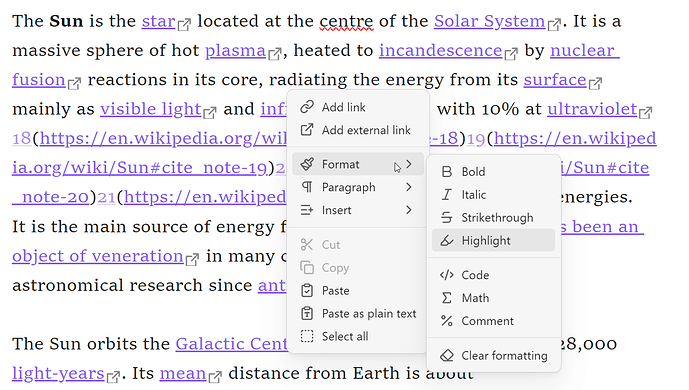Click the Math sigma icon

[446, 298]
